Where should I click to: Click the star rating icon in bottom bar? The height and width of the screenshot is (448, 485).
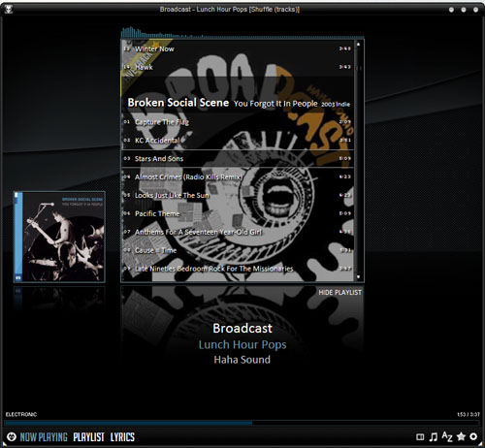(x=461, y=436)
